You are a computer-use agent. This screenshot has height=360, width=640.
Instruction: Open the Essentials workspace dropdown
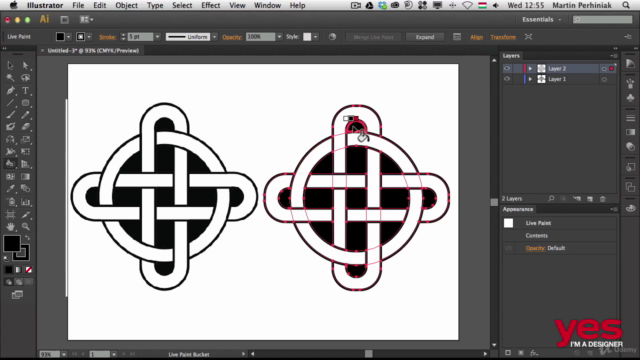click(542, 20)
